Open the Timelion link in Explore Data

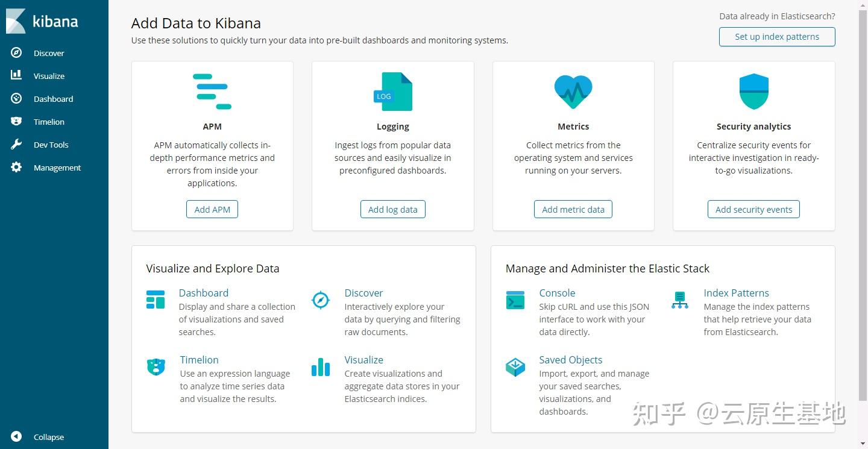(x=199, y=360)
